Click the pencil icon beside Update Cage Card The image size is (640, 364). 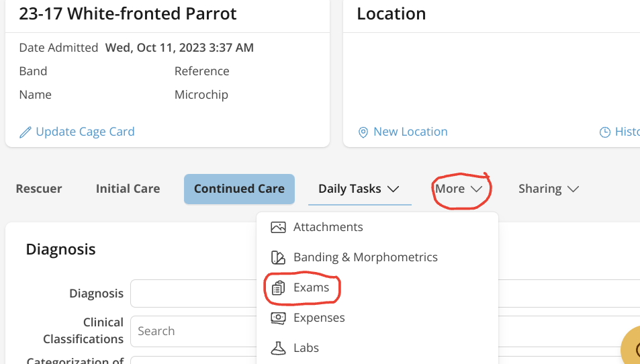(26, 132)
